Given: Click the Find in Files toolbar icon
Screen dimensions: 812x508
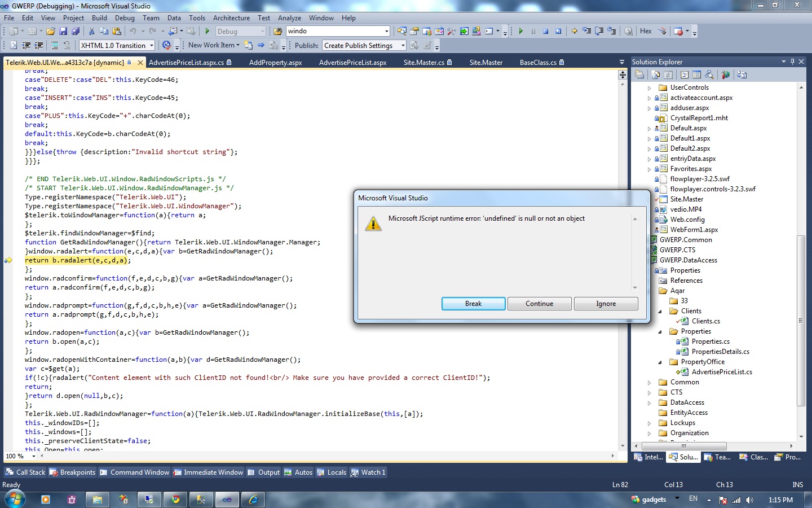Looking at the screenshot, I should 277,32.
